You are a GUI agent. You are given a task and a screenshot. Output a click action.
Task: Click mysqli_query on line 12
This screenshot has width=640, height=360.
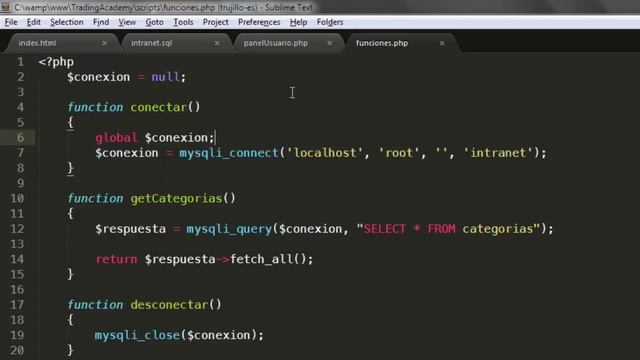pyautogui.click(x=229, y=229)
